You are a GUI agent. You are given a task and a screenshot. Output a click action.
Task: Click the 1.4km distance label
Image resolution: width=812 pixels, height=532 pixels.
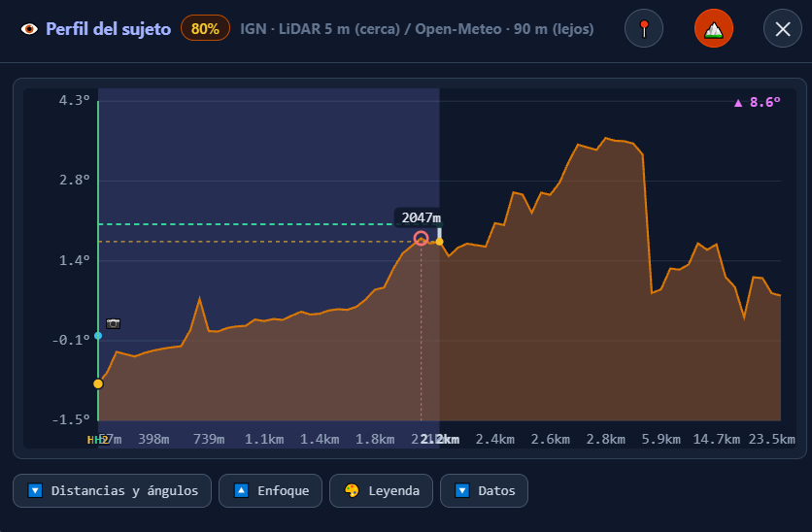tap(320, 440)
